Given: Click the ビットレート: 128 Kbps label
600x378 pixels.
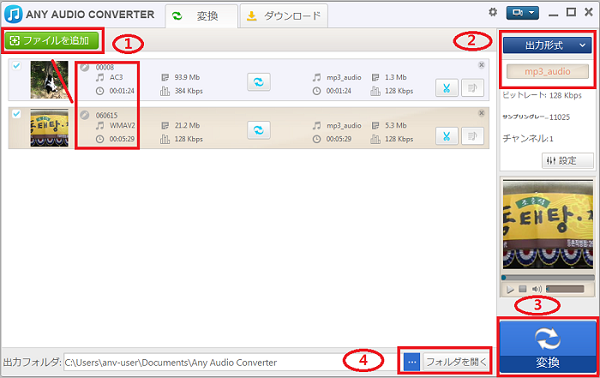Looking at the screenshot, I should (542, 95).
